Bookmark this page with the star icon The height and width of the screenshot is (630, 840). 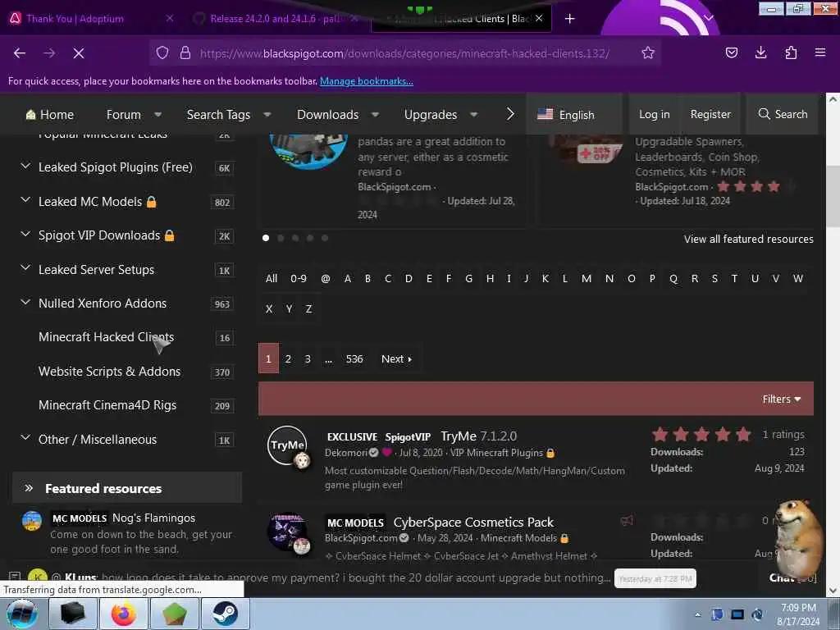pyautogui.click(x=648, y=53)
